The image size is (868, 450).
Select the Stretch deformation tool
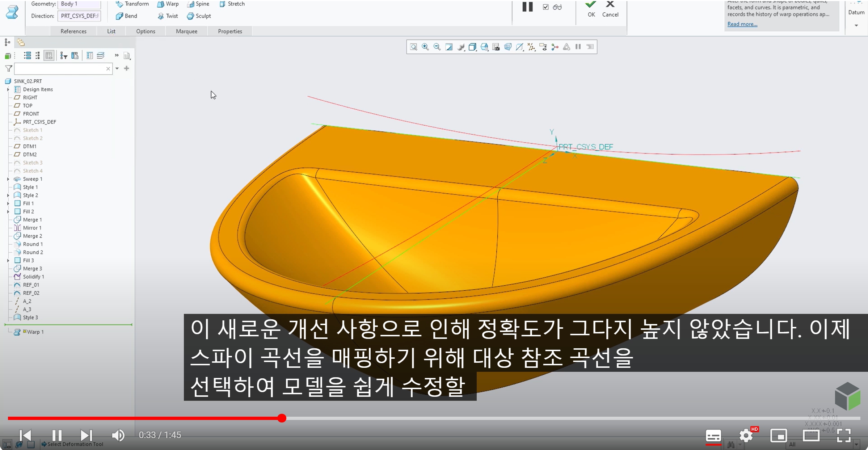click(x=232, y=4)
